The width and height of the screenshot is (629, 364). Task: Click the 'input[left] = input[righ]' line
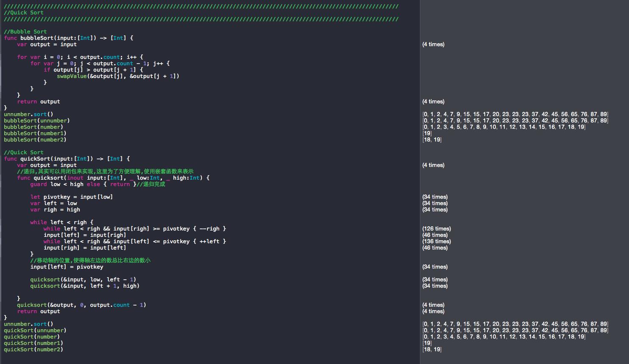click(x=85, y=235)
